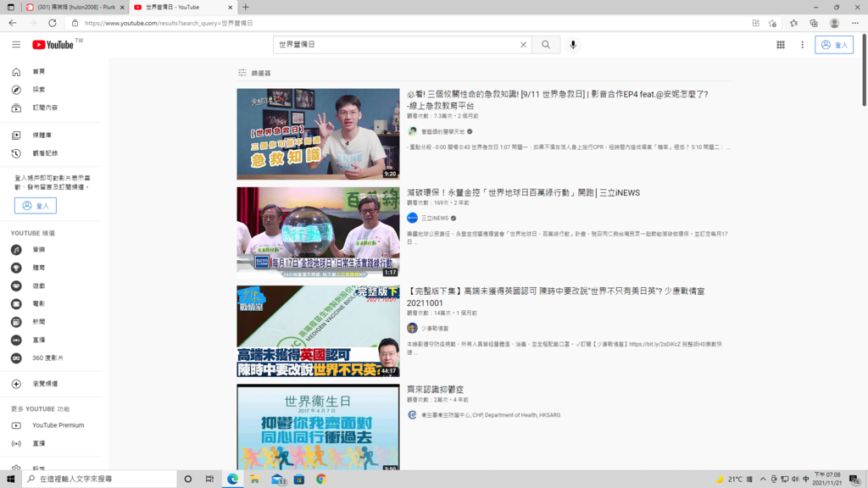This screenshot has height=488, width=868.
Task: Click the page vertical scrollbar thumb
Action: click(864, 70)
